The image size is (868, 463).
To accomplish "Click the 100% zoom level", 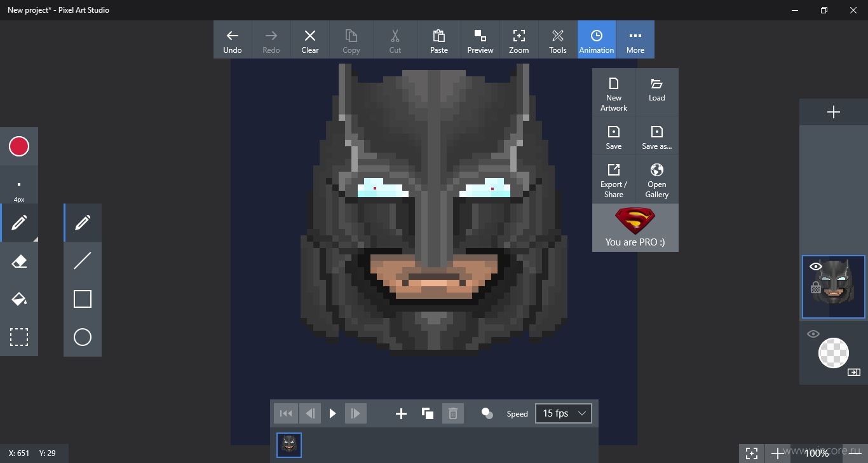I will (x=817, y=453).
